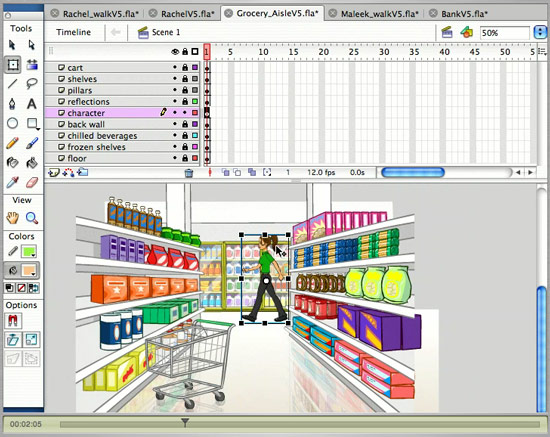This screenshot has width=550, height=437.
Task: Choose the Brush tool
Action: pyautogui.click(x=32, y=143)
